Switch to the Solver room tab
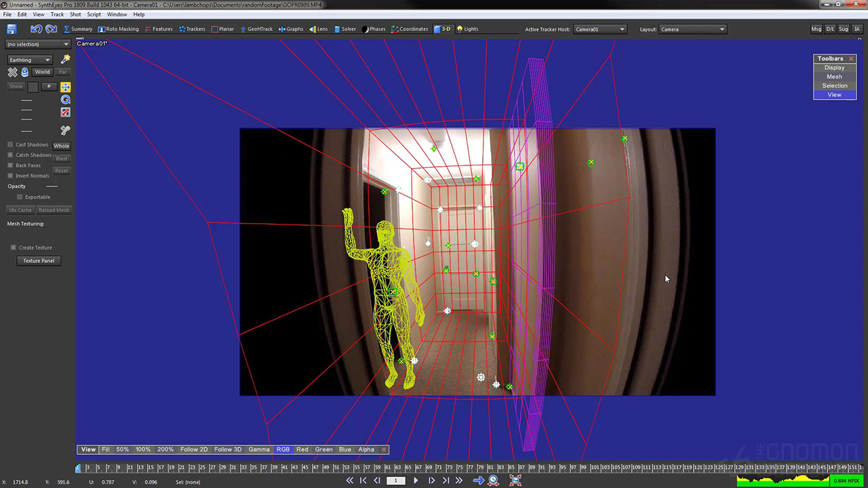 tap(345, 29)
